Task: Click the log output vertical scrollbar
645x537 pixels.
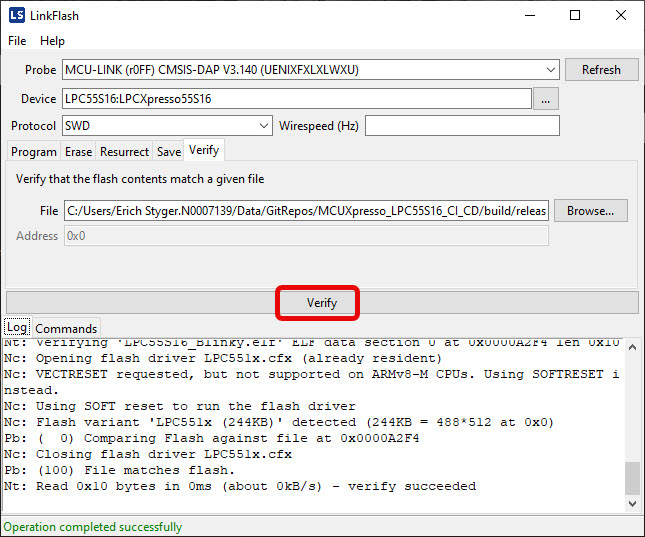Action: point(632,420)
